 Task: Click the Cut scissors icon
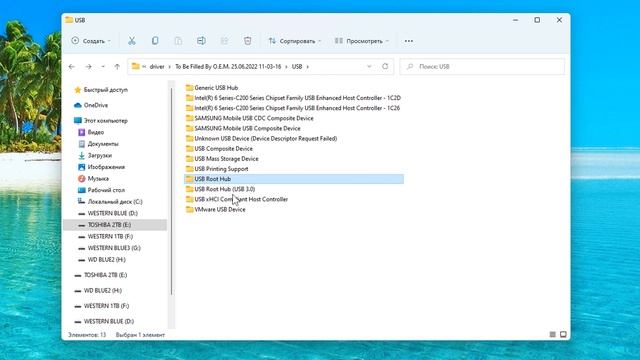click(x=131, y=41)
